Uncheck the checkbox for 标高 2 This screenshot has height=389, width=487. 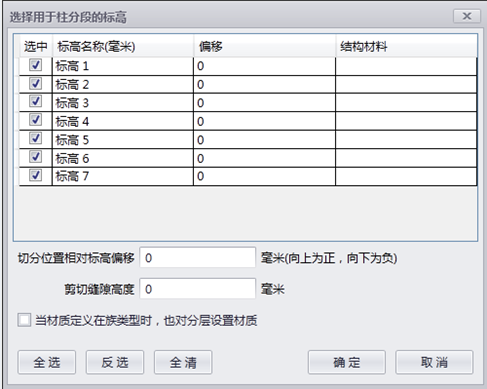coord(35,83)
